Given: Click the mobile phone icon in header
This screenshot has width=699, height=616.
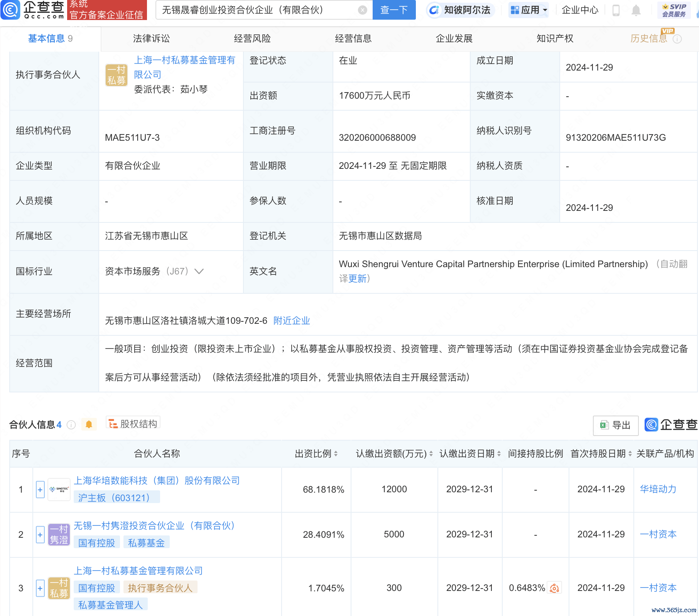Looking at the screenshot, I should click(616, 10).
